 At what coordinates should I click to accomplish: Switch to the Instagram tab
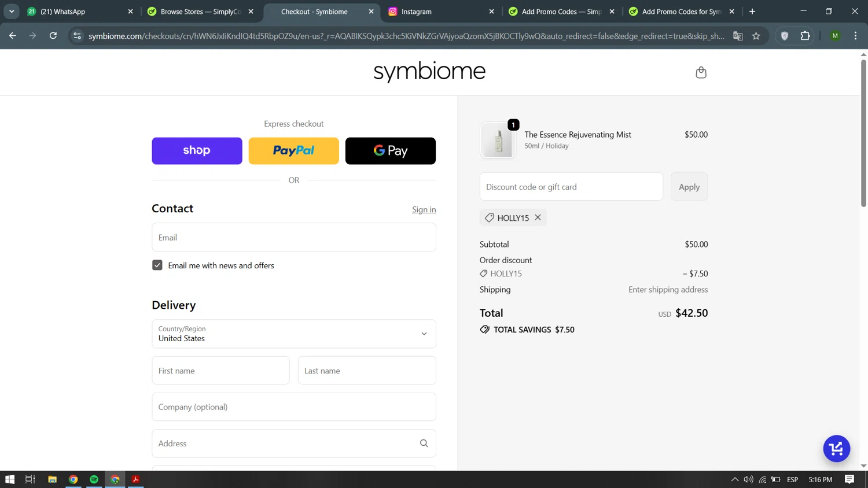(441, 12)
